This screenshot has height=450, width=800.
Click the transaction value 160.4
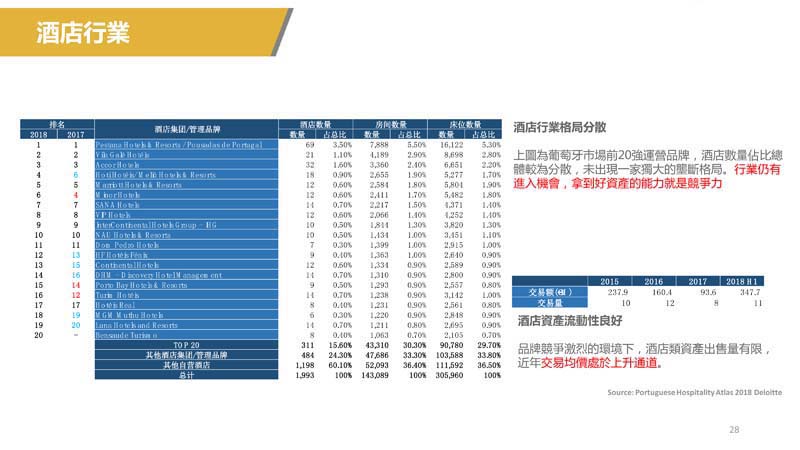(x=662, y=292)
